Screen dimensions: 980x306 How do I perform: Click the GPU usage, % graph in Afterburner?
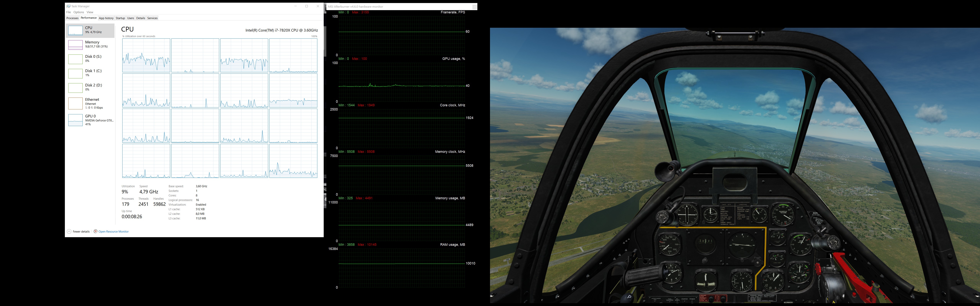[x=401, y=82]
